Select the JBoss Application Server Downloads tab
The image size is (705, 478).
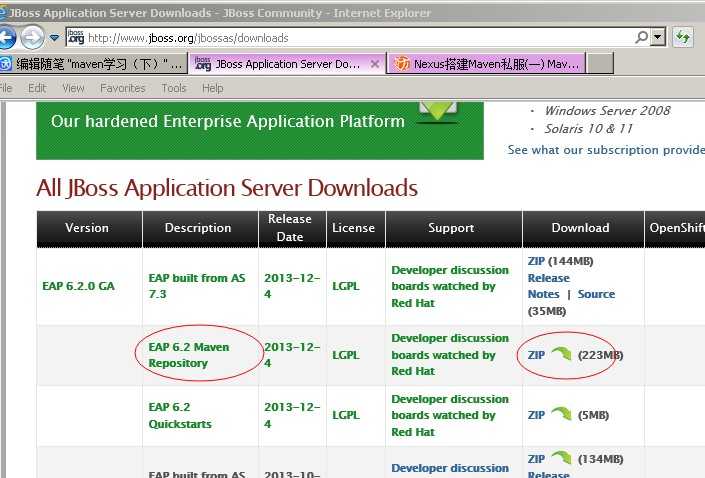pos(286,64)
